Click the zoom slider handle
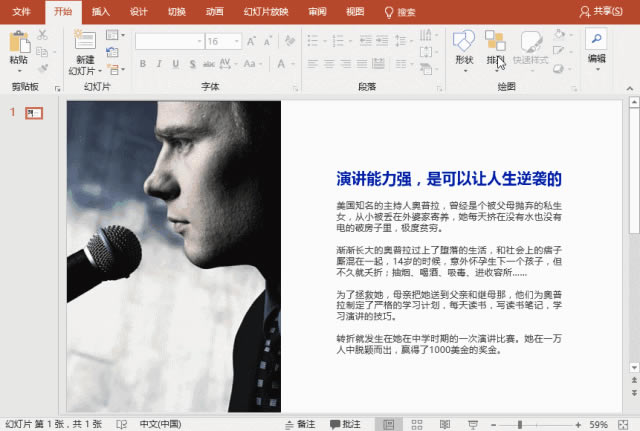 tap(520, 425)
